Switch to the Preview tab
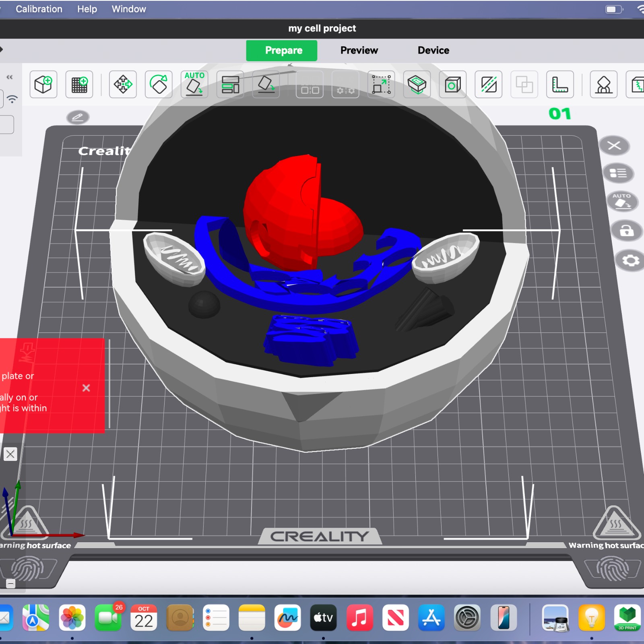 coord(359,50)
